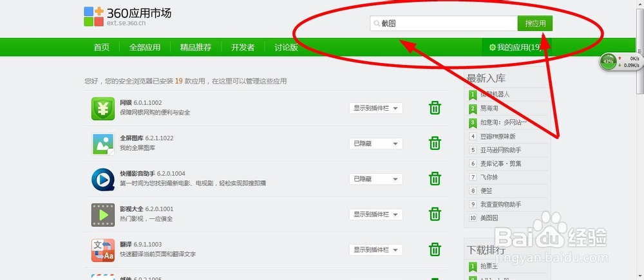Click the 翻译 translate app icon
644x280 pixels.
pos(103,250)
